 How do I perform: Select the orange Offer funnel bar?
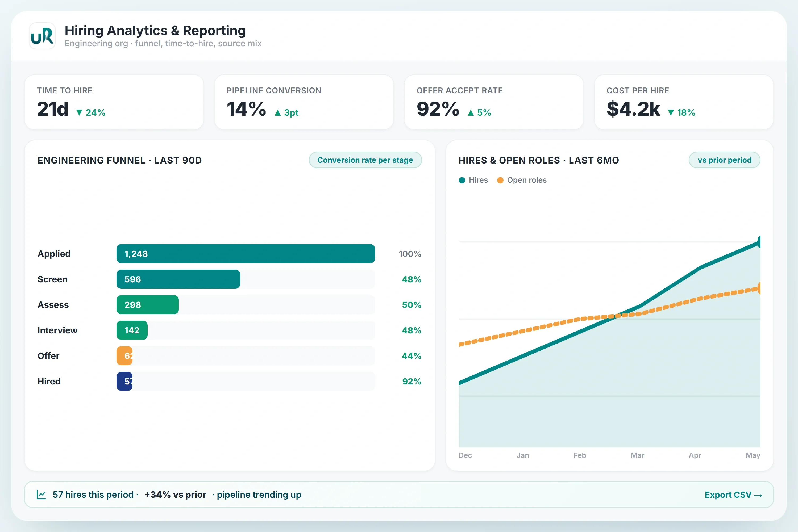(x=124, y=355)
